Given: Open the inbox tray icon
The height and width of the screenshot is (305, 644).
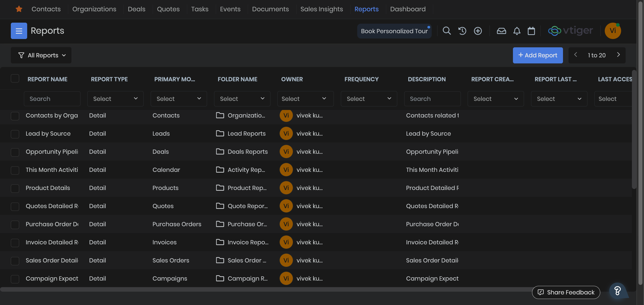Looking at the screenshot, I should tap(501, 31).
